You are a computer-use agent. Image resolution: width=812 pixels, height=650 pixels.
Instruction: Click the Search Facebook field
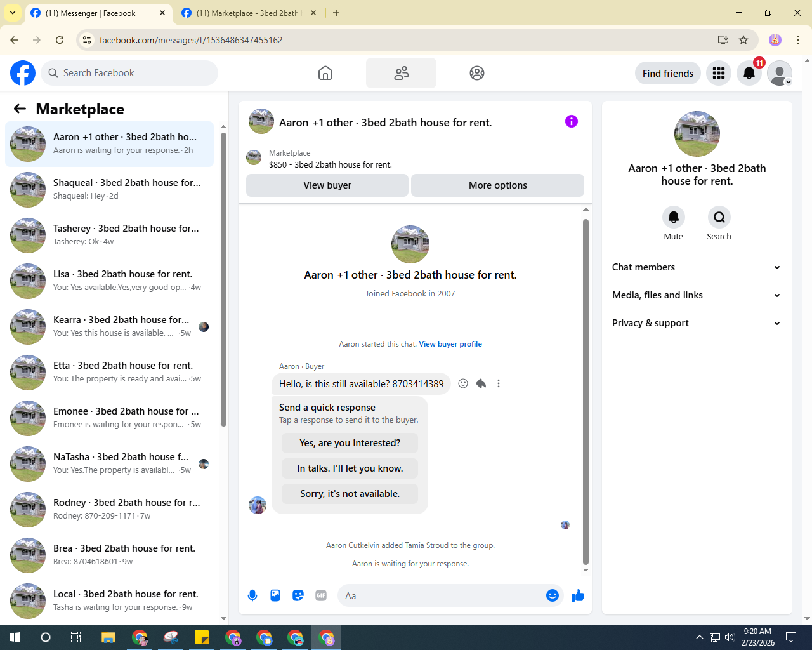(129, 73)
